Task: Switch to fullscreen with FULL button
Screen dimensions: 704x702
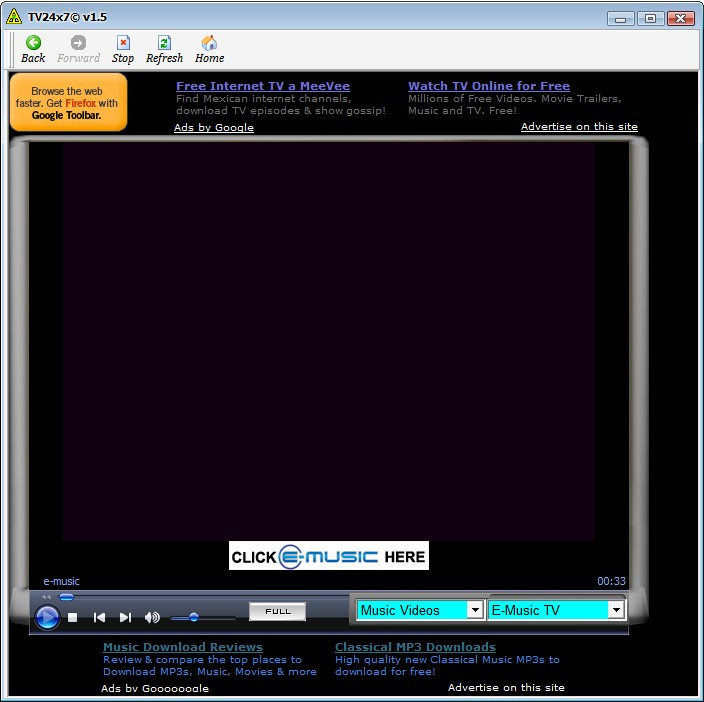Action: coord(277,611)
